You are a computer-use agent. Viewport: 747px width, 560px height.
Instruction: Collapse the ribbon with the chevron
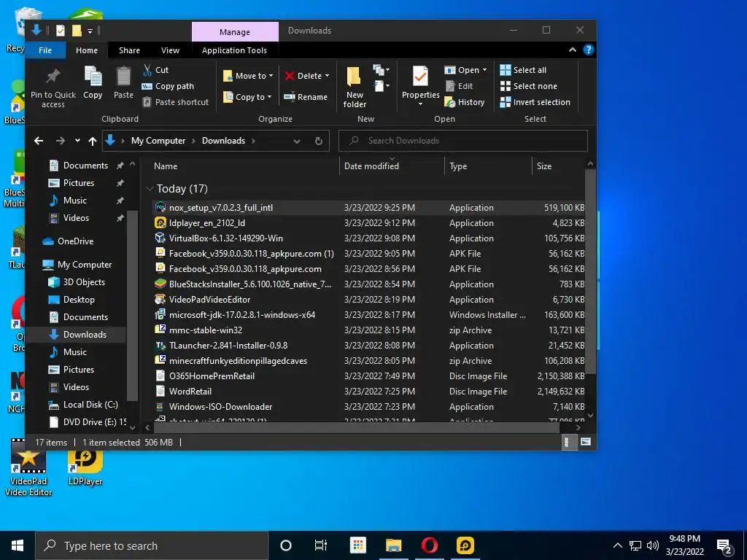tap(573, 50)
